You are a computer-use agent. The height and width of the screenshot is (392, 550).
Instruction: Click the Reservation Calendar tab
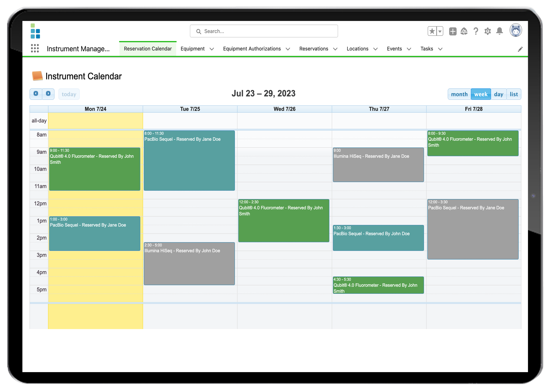pyautogui.click(x=147, y=48)
